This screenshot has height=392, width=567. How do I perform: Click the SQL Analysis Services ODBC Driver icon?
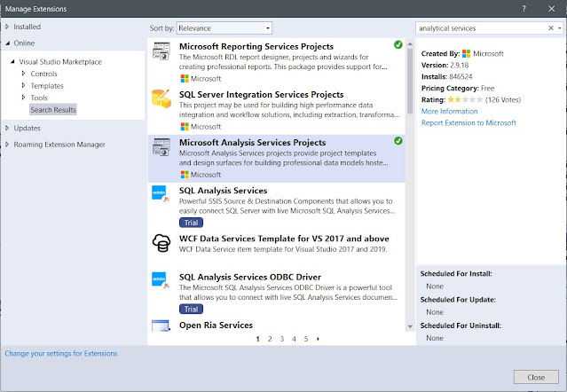(161, 281)
